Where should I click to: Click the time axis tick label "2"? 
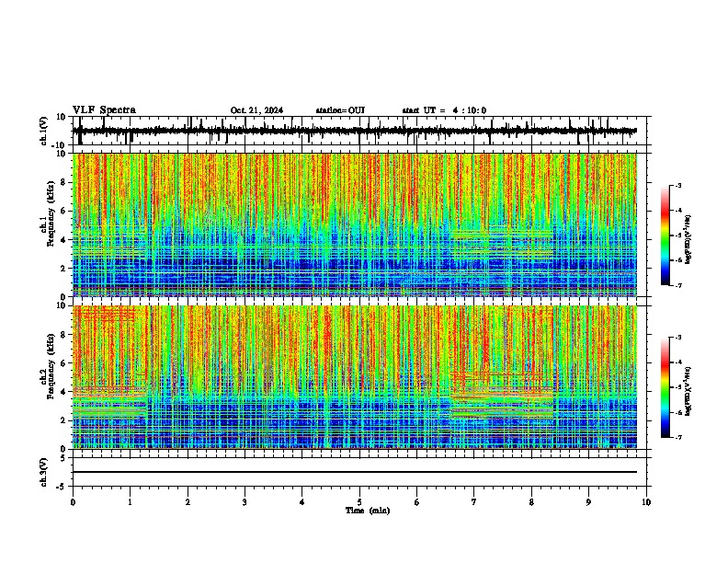[188, 502]
